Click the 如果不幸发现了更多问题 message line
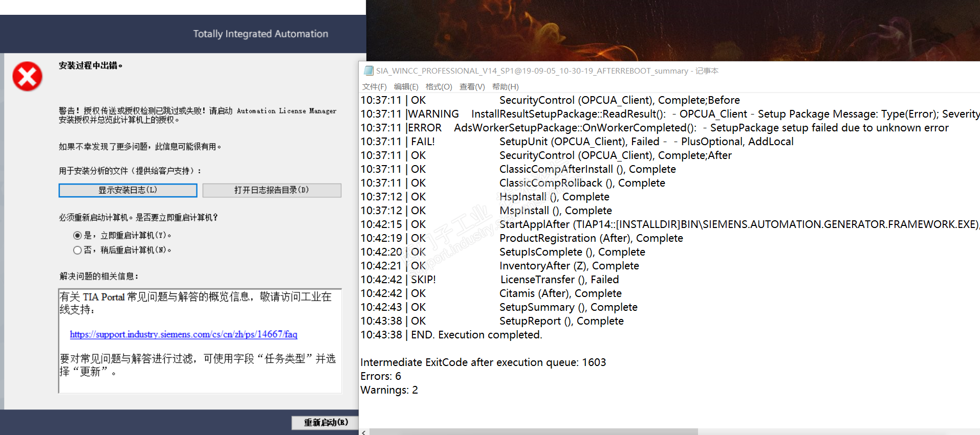The height and width of the screenshot is (435, 980). 140,147
